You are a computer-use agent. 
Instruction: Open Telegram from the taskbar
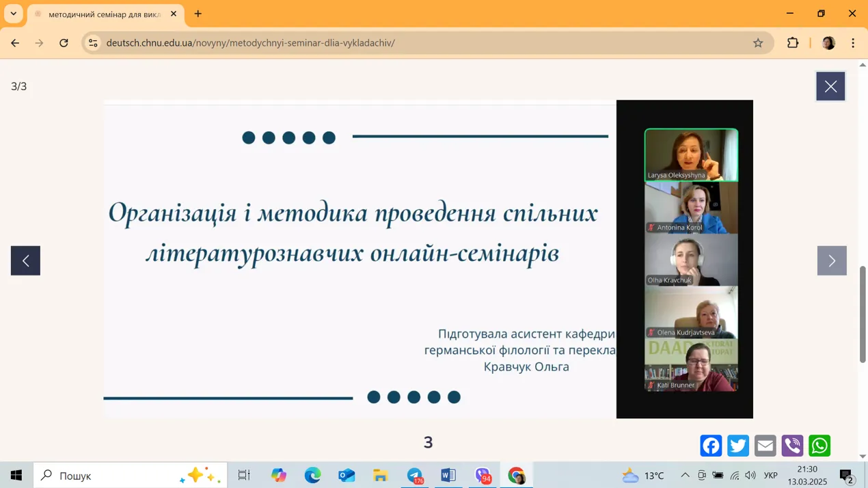415,476
